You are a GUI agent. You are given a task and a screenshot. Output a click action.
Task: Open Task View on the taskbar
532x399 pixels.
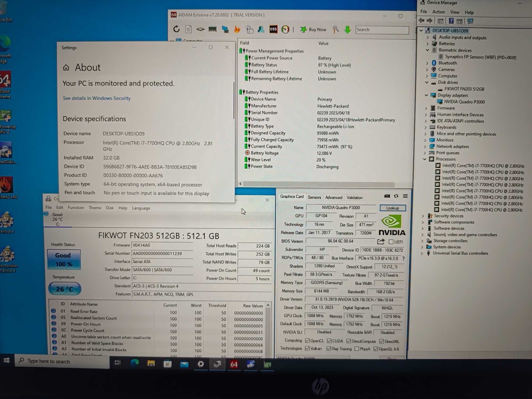pyautogui.click(x=118, y=362)
